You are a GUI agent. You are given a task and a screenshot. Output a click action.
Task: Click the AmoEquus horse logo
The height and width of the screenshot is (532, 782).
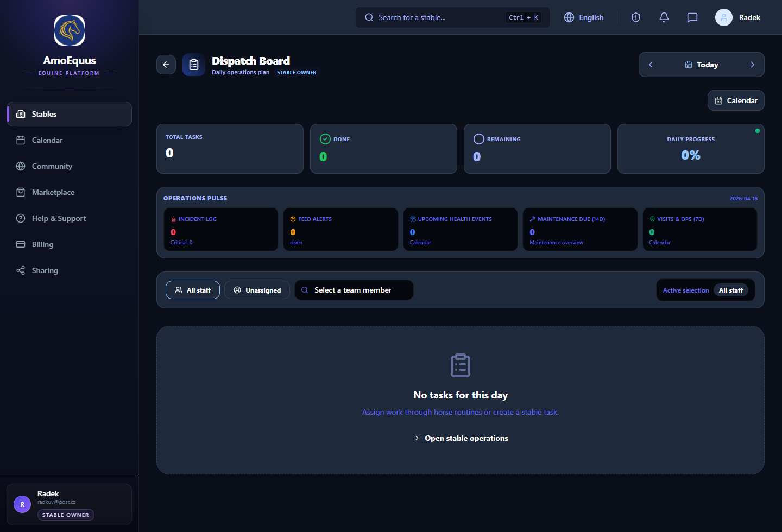click(x=70, y=30)
